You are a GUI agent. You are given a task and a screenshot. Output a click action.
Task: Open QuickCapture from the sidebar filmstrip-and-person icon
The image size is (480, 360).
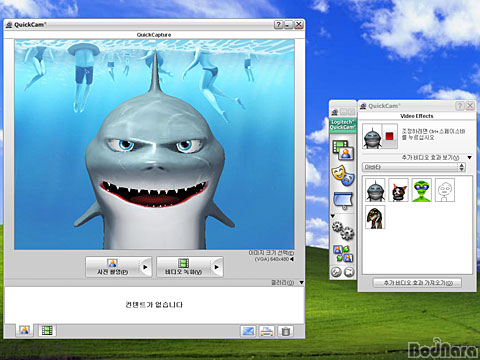click(x=343, y=150)
